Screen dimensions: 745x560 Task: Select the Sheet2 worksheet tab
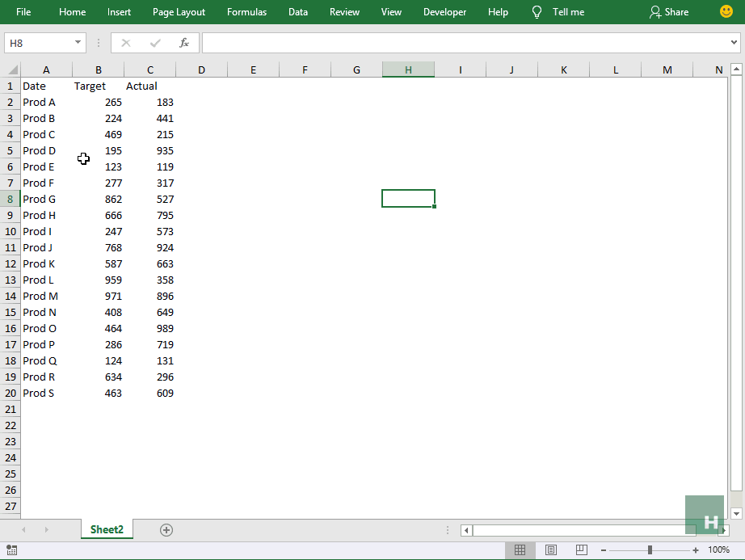pos(107,529)
